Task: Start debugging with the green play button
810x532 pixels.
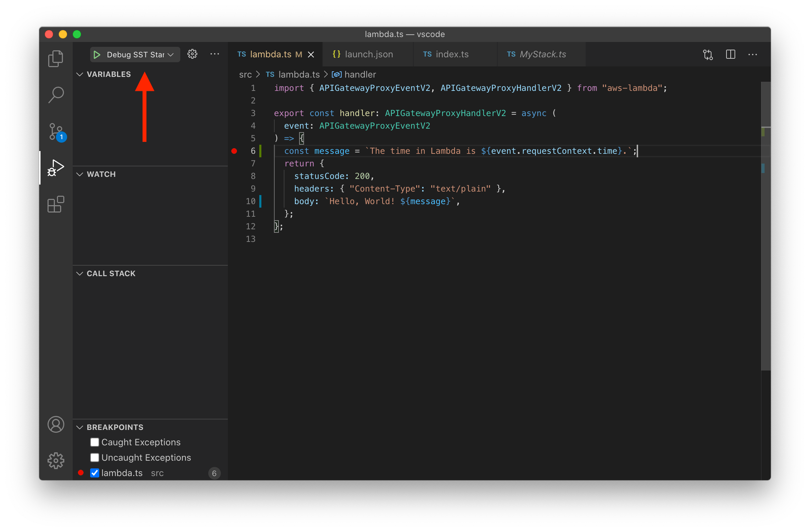Action: coord(97,54)
